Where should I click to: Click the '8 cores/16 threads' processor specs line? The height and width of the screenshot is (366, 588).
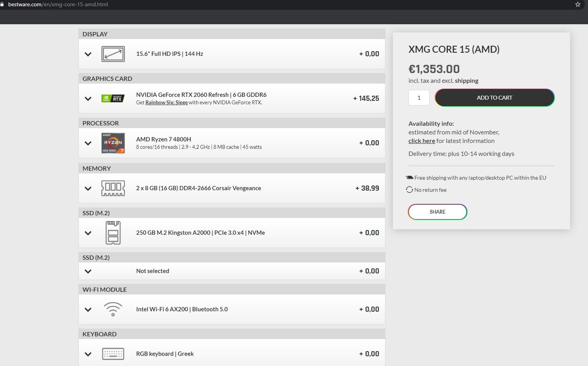point(199,147)
